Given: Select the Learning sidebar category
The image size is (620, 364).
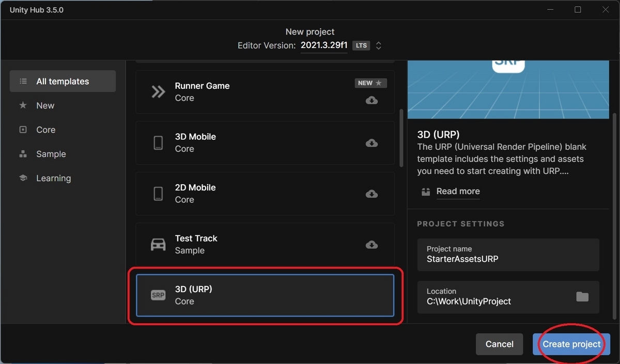Looking at the screenshot, I should point(53,178).
